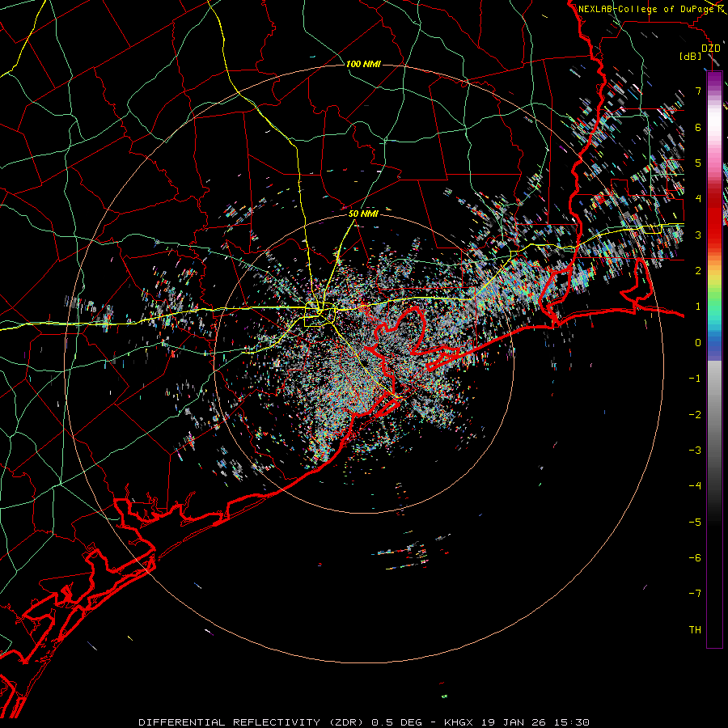Click the "-1" tick label on color scale

695,379
